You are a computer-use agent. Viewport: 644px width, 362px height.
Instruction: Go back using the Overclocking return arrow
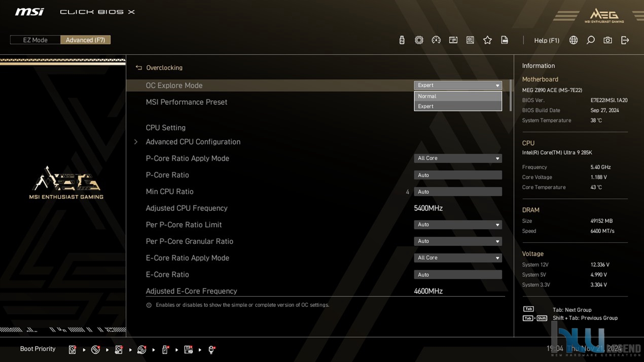pos(138,67)
